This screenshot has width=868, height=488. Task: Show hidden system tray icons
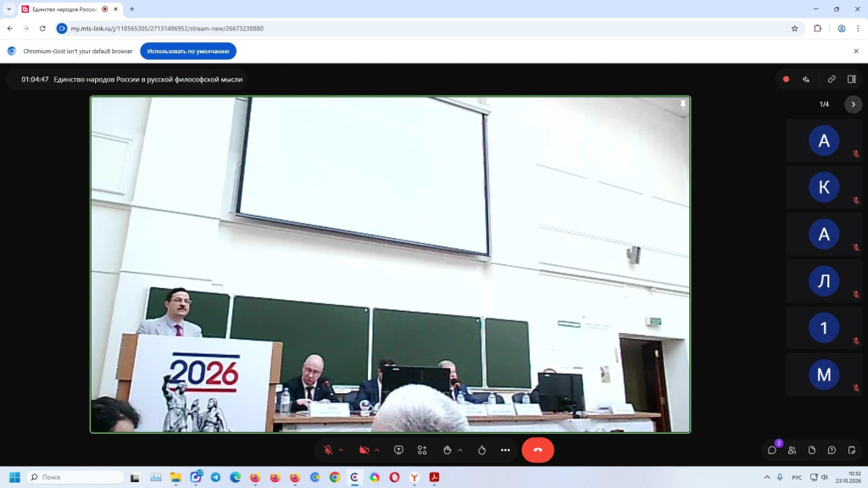(766, 478)
